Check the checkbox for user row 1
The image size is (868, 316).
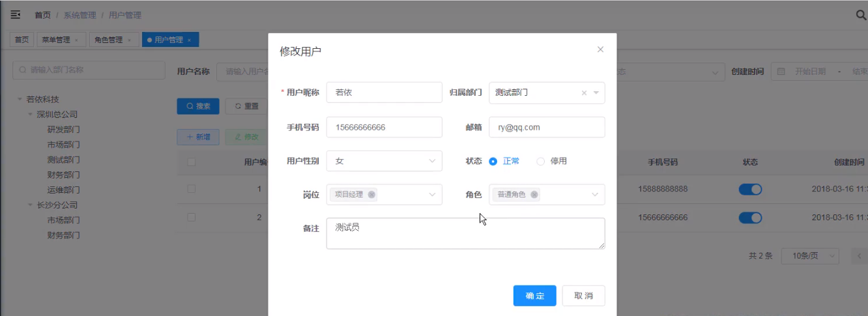[x=191, y=189]
